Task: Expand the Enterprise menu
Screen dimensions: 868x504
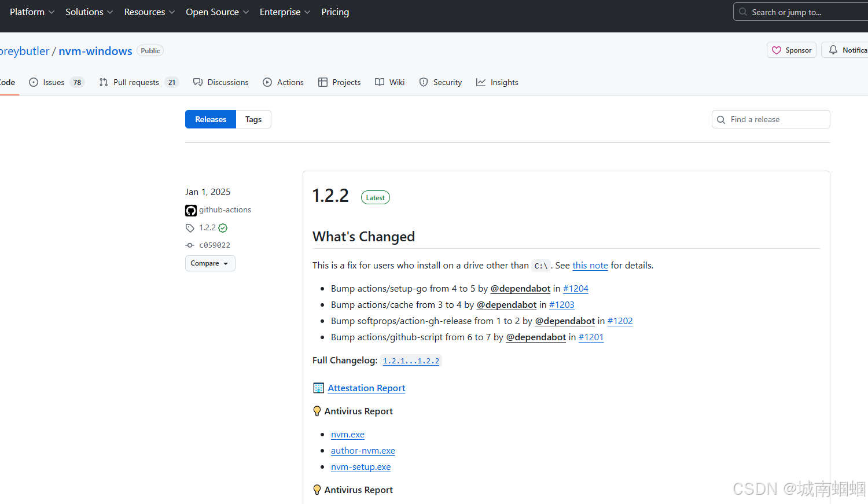Action: [285, 12]
